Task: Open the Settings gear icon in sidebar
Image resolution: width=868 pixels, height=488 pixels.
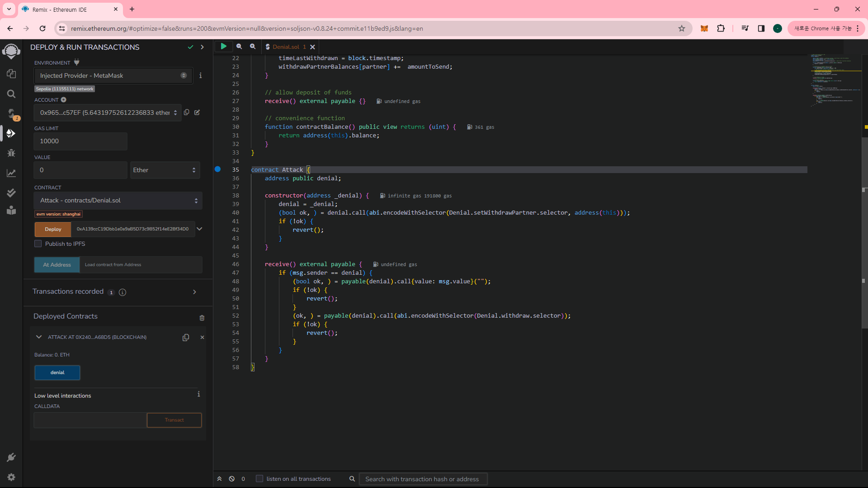Action: pos(11,477)
